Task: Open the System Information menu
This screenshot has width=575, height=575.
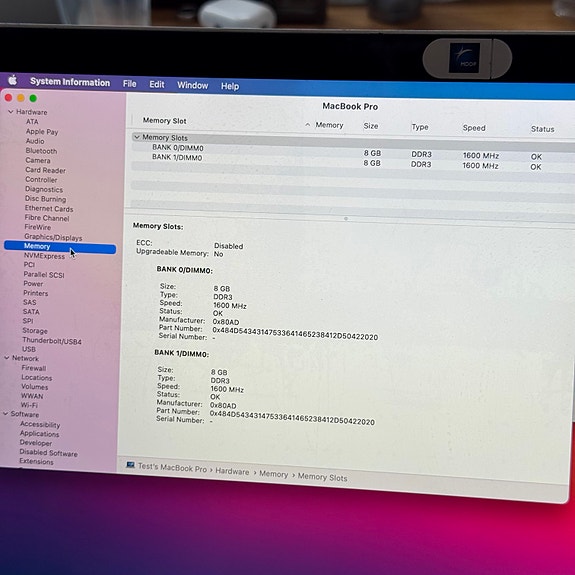Action: point(70,82)
